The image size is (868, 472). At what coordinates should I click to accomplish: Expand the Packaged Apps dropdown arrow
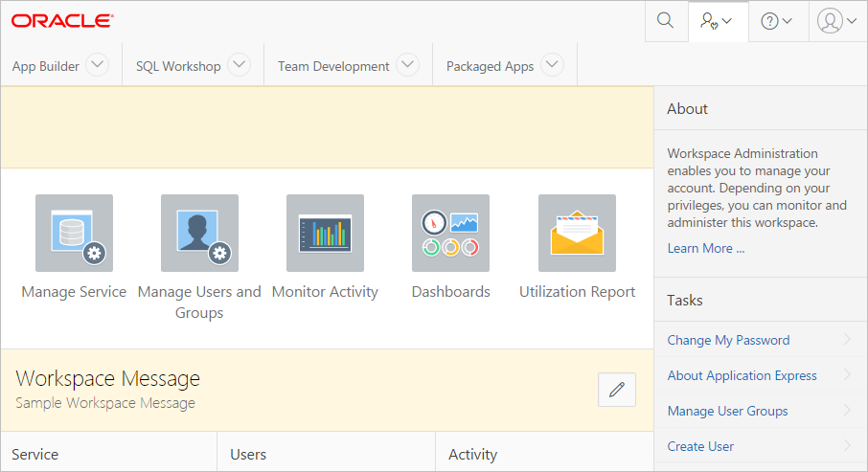(551, 65)
